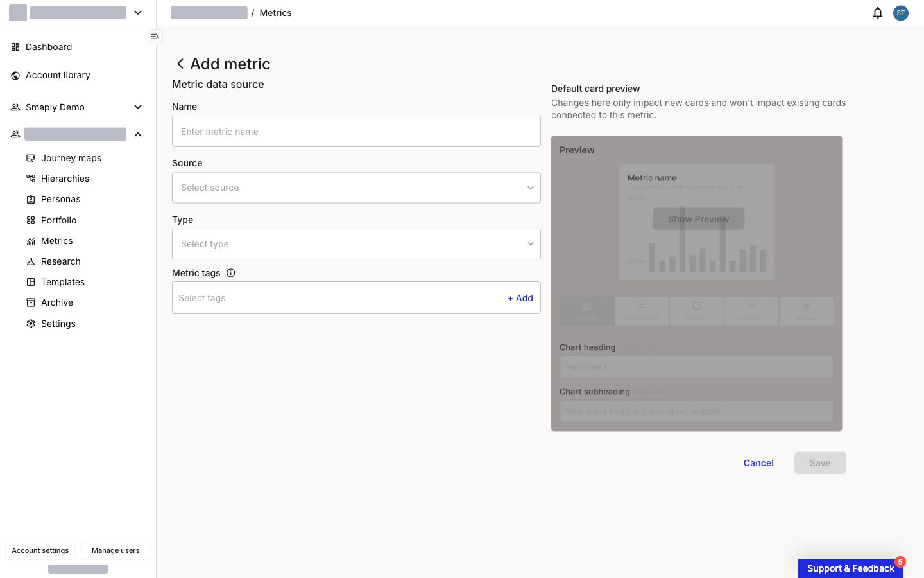Click Manage users
This screenshot has height=578, width=924.
pyautogui.click(x=116, y=550)
